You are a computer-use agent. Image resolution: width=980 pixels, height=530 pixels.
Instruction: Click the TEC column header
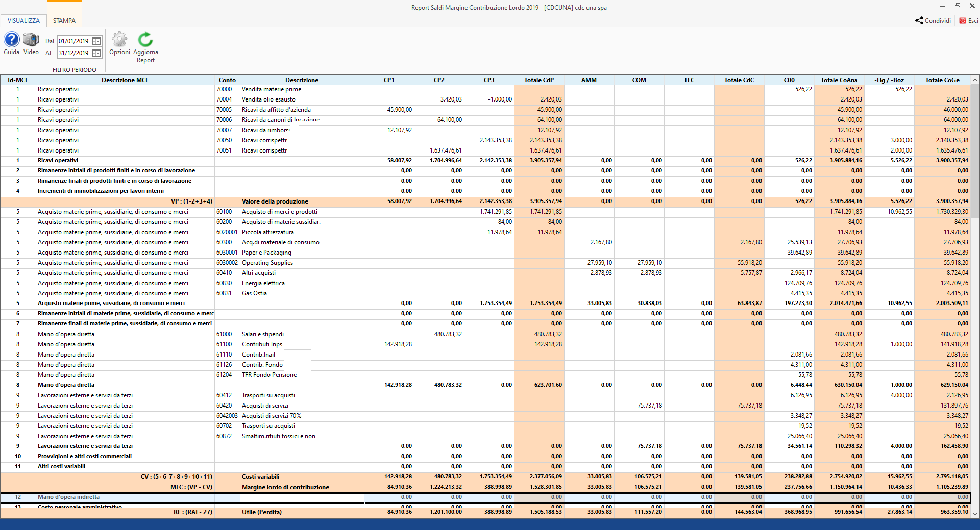689,80
